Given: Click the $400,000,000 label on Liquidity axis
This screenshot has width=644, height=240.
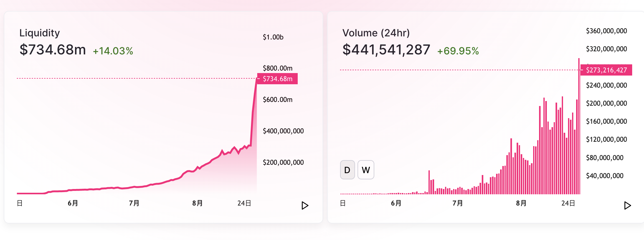Looking at the screenshot, I should pyautogui.click(x=283, y=131).
